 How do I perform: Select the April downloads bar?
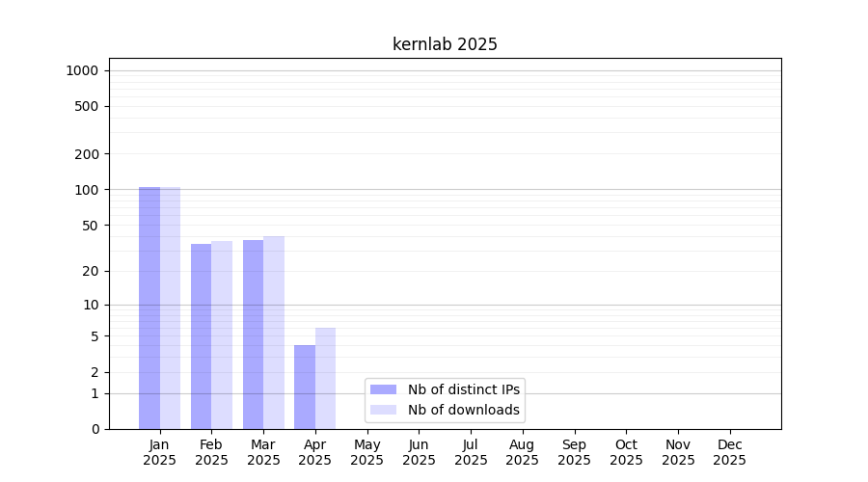point(326,378)
